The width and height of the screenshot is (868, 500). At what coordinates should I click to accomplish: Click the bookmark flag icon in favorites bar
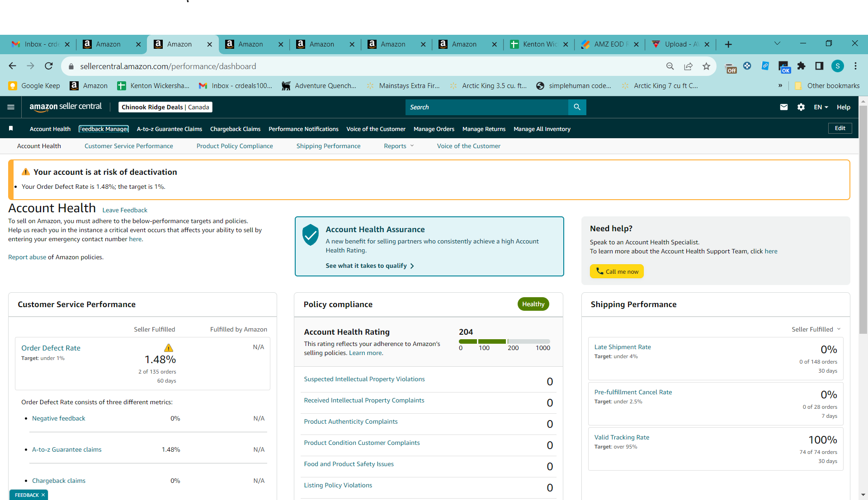click(11, 129)
